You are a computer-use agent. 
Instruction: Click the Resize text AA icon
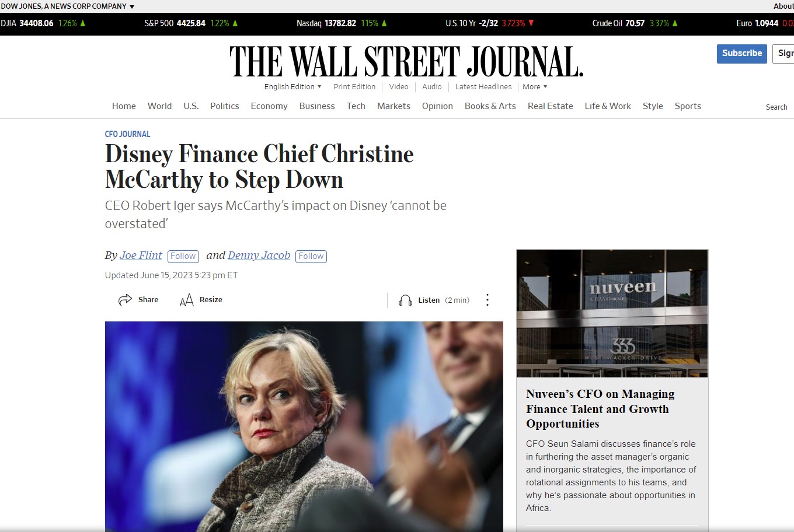coord(186,300)
